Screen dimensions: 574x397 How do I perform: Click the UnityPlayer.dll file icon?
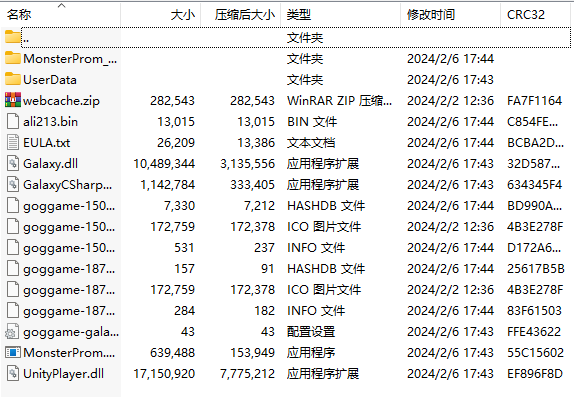[x=12, y=373]
